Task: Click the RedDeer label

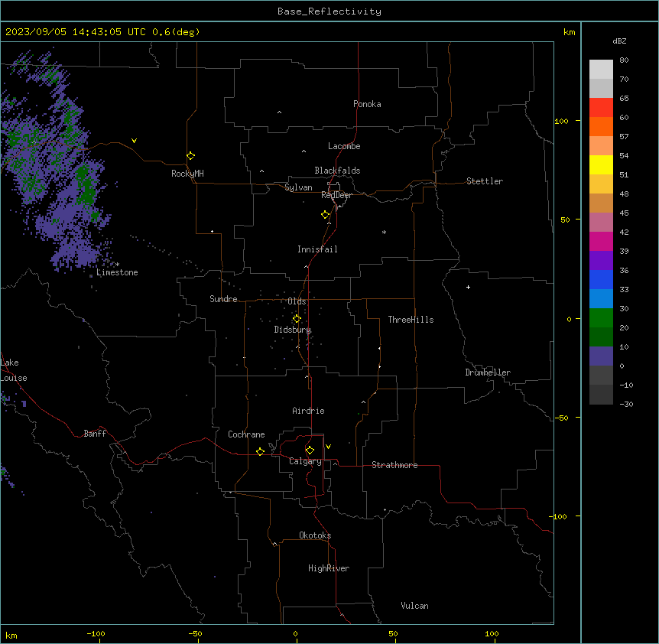Action: tap(336, 195)
